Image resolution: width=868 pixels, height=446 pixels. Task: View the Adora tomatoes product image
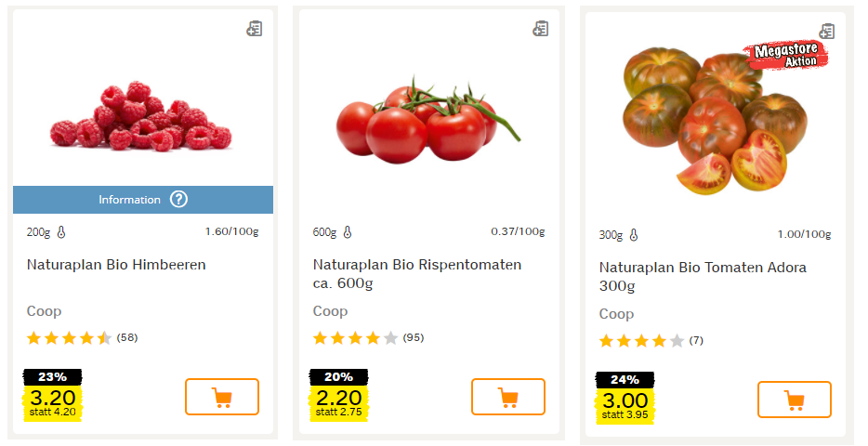(x=706, y=121)
